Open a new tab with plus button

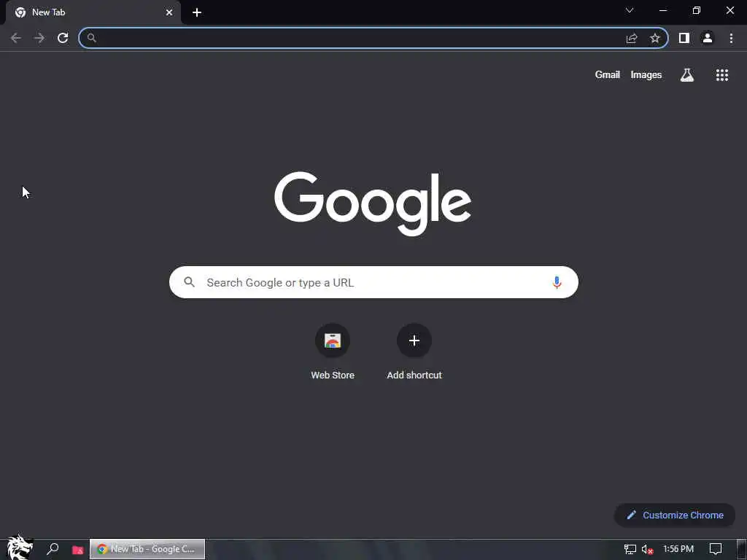click(197, 12)
